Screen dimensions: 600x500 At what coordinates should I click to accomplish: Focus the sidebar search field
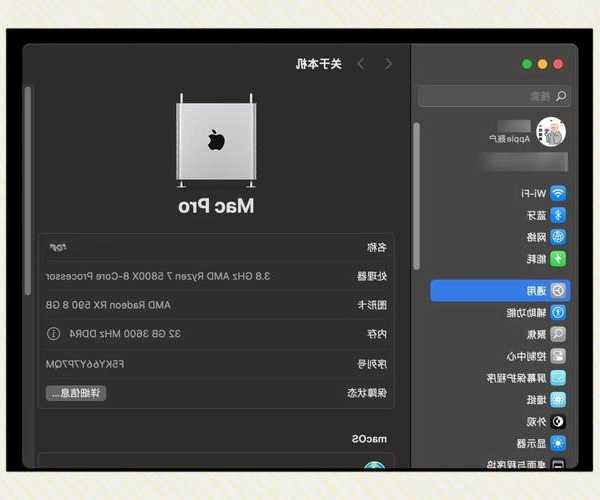(494, 96)
